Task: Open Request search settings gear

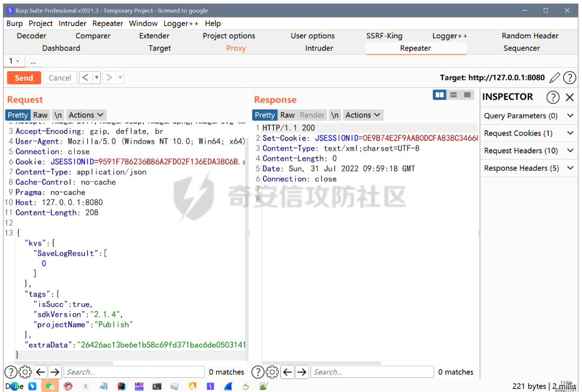Action: tap(25, 371)
